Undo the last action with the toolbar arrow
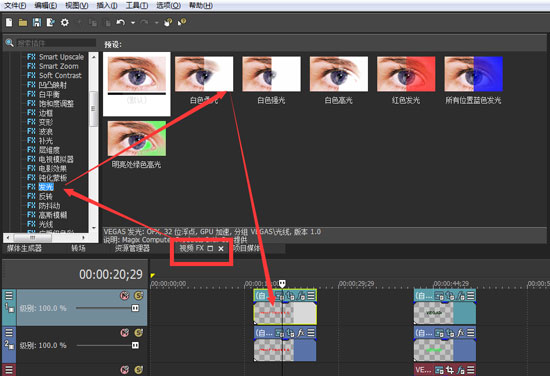The width and height of the screenshot is (550, 376). (121, 22)
